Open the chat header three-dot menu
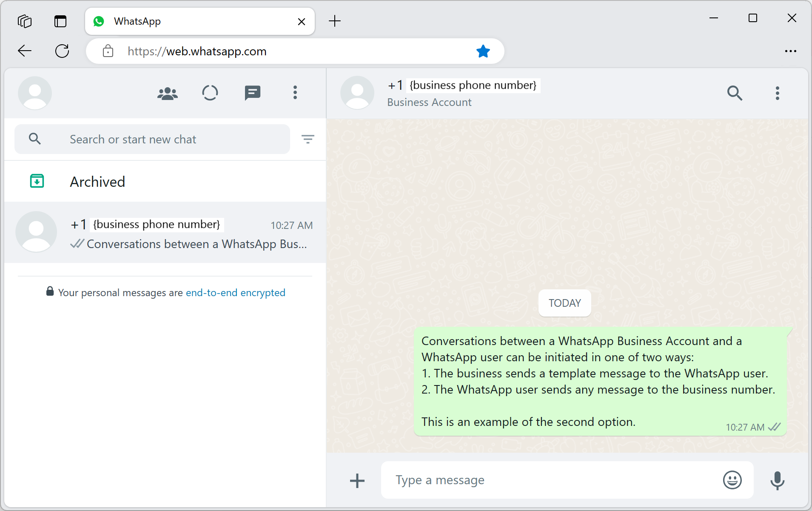This screenshot has width=812, height=511. [x=777, y=93]
